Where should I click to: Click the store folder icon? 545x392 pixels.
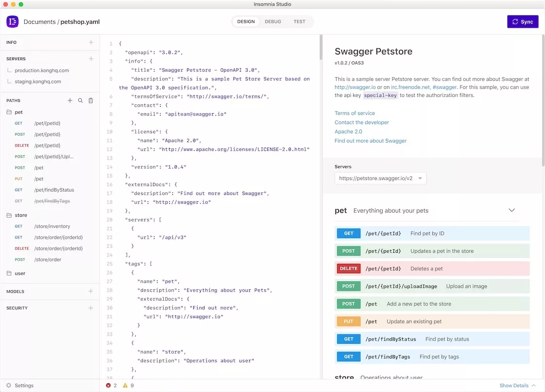pos(9,215)
